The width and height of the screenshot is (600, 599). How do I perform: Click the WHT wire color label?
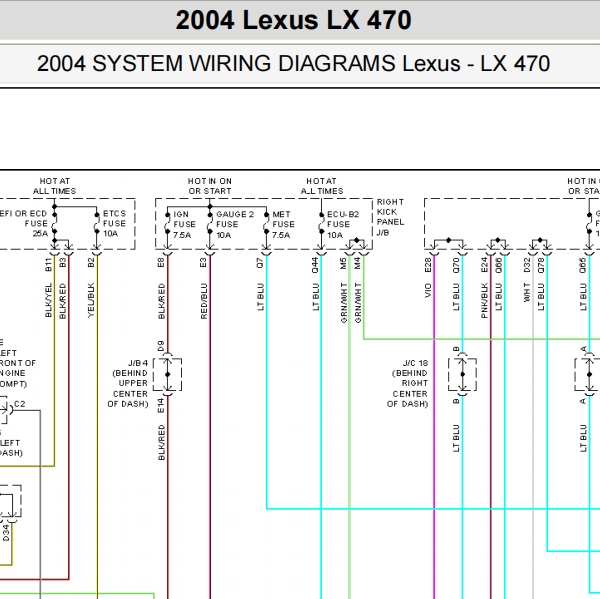click(x=527, y=292)
